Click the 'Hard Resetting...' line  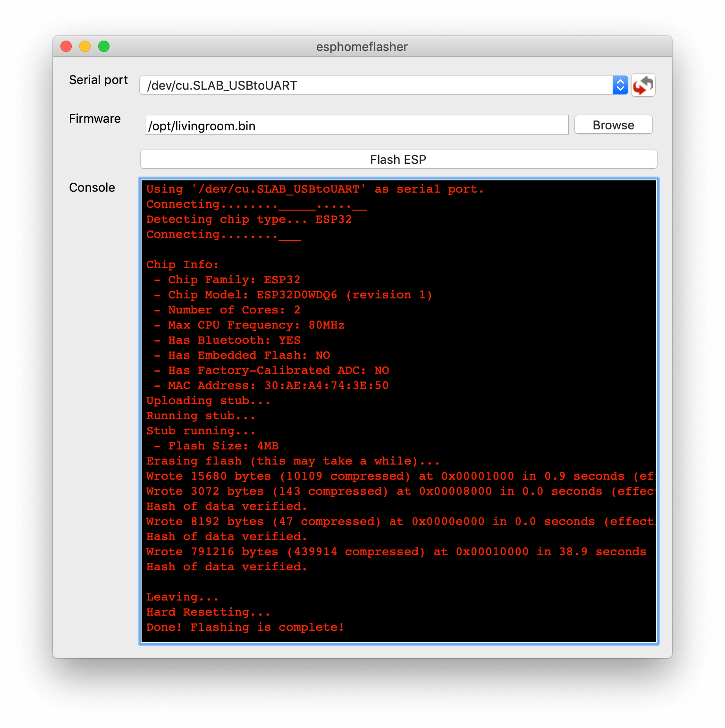point(208,612)
